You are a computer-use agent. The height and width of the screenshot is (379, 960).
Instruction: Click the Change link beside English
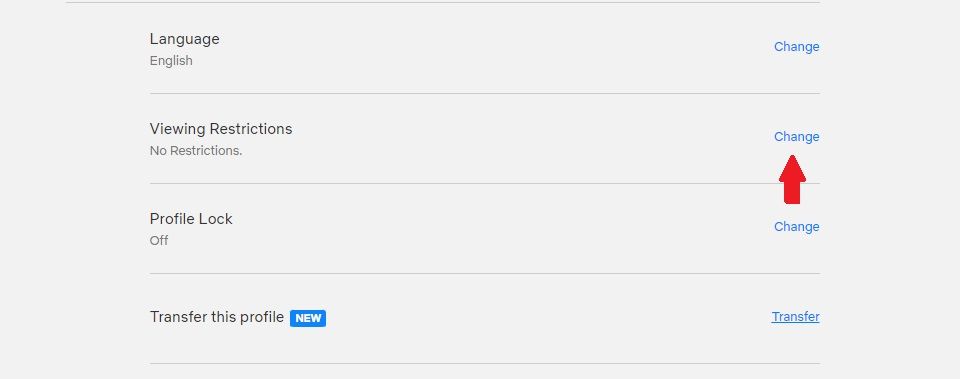pyautogui.click(x=797, y=47)
